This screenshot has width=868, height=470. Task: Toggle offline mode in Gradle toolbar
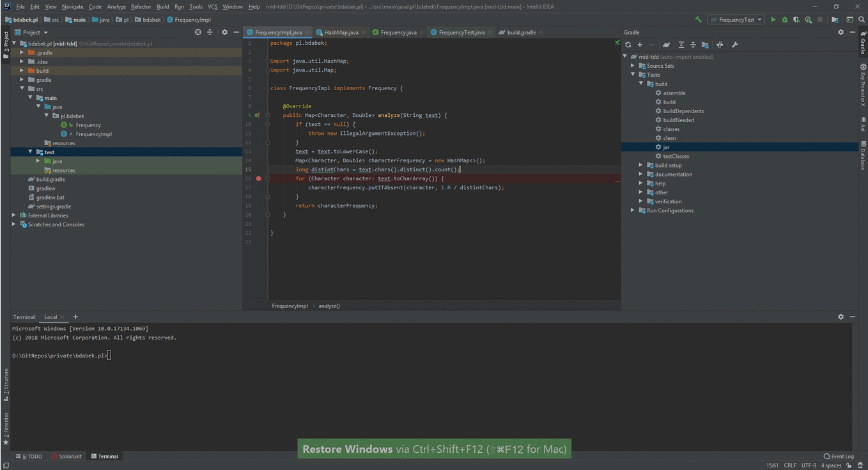(x=720, y=45)
